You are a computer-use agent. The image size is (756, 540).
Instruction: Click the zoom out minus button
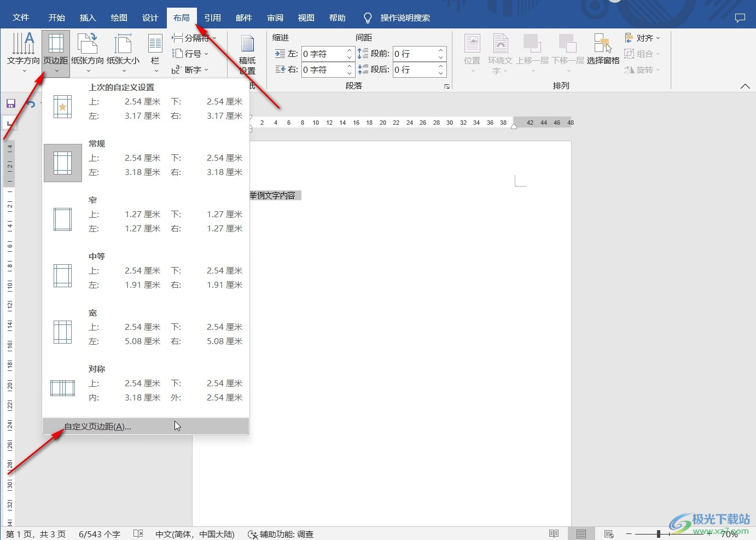[x=629, y=533]
